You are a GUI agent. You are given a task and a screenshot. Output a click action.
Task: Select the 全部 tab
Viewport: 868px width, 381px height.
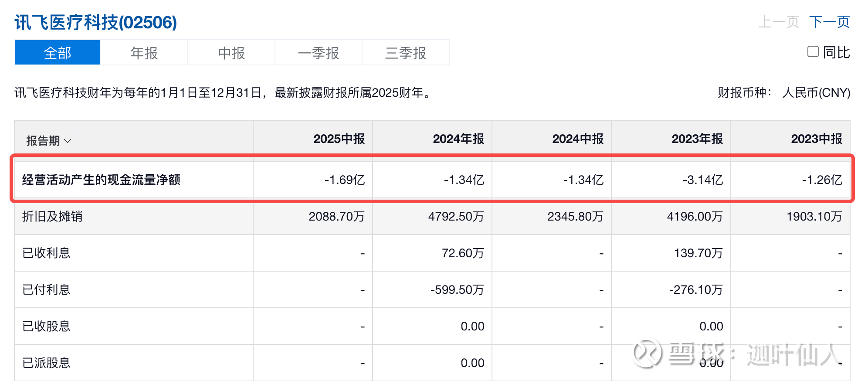point(58,53)
